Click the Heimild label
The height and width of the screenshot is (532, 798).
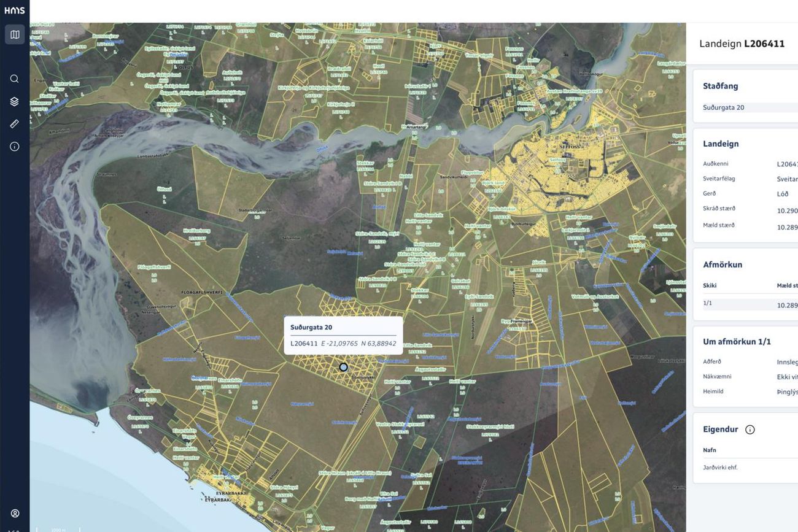713,391
